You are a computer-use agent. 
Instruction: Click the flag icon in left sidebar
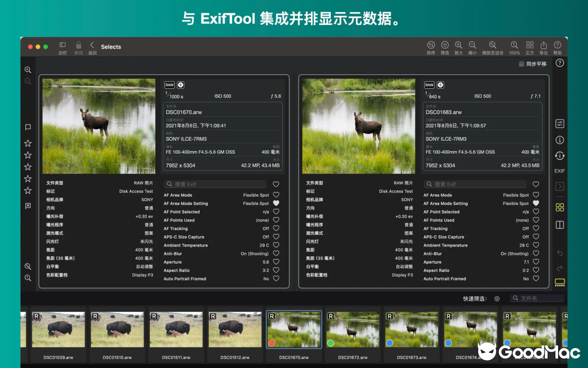(28, 127)
